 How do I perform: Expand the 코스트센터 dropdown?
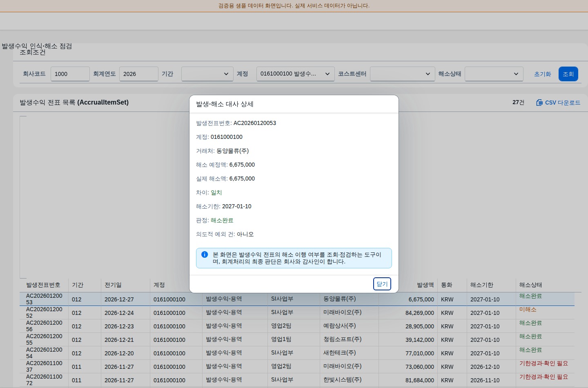coord(403,74)
